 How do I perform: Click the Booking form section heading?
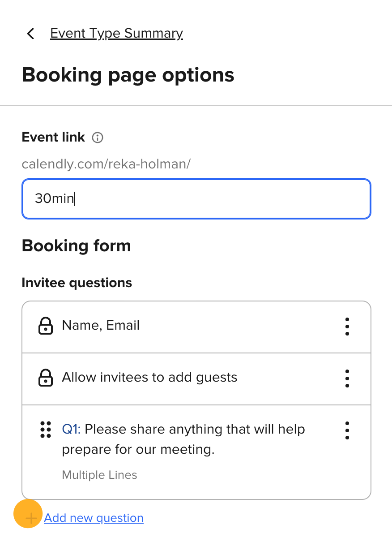coord(77,245)
